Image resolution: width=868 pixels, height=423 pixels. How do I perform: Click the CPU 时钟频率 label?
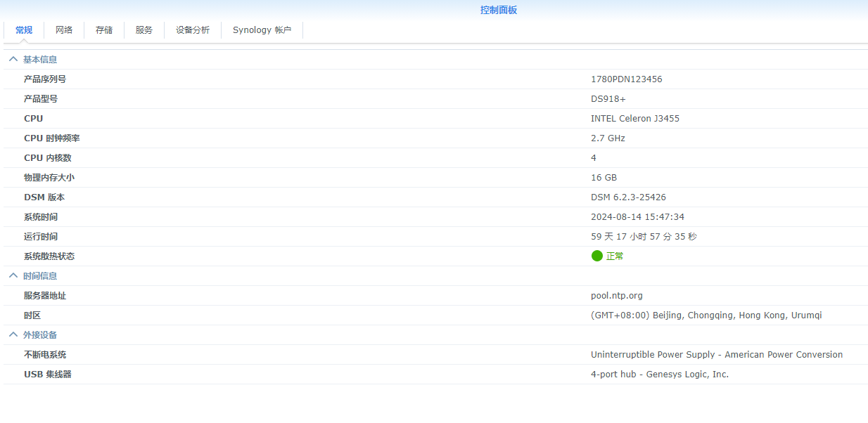pos(52,138)
